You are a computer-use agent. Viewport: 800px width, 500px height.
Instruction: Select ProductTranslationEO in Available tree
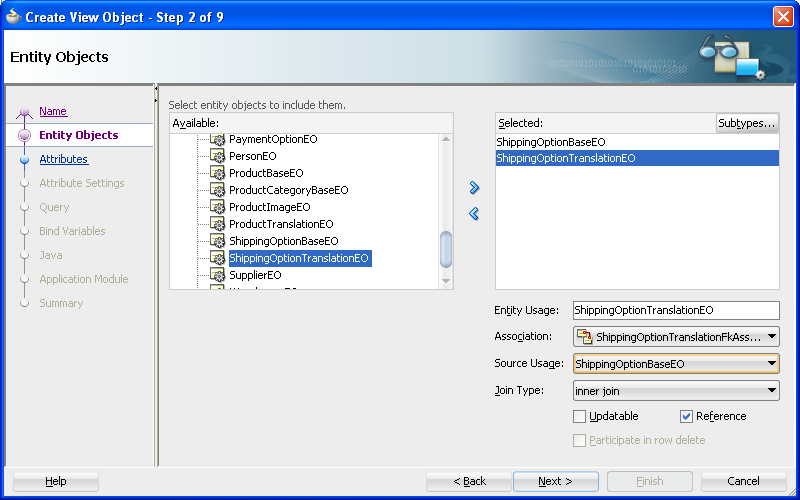[281, 224]
